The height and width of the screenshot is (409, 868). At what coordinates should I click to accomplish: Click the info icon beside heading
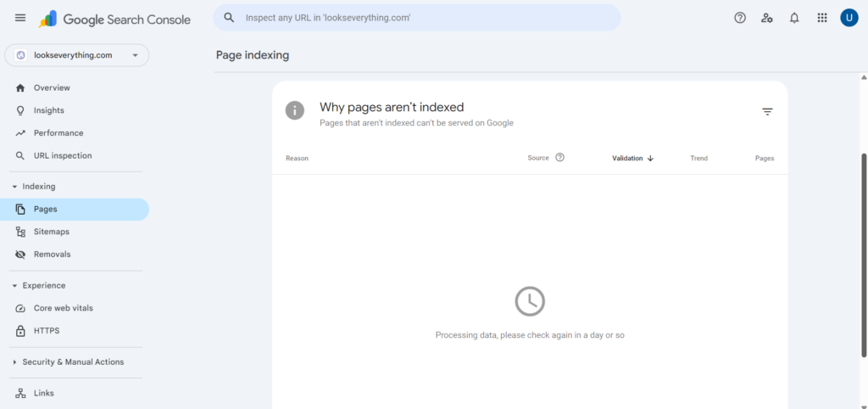(294, 110)
